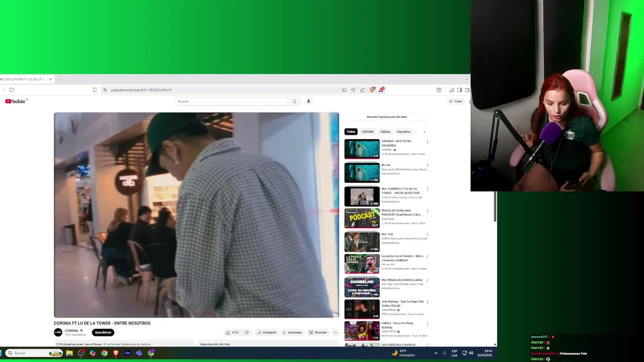The height and width of the screenshot is (362, 644).
Task: Open the Jota Narbaja Que la Haga Feliz title
Action: coord(403,303)
